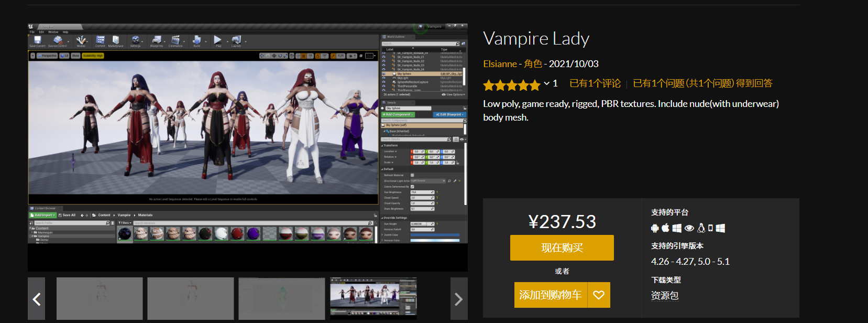Screen dimensions: 868x323
Task: Click the Windows icon beside the Apple icon
Action: click(677, 228)
